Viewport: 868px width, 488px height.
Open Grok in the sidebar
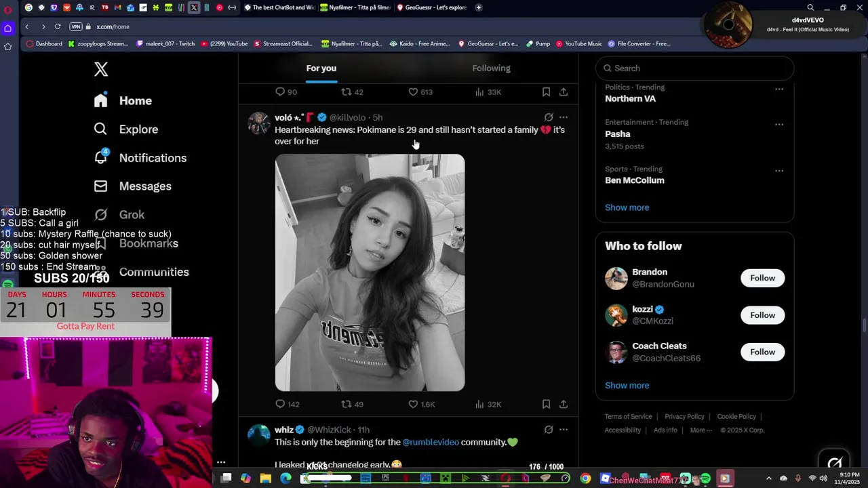(119, 214)
